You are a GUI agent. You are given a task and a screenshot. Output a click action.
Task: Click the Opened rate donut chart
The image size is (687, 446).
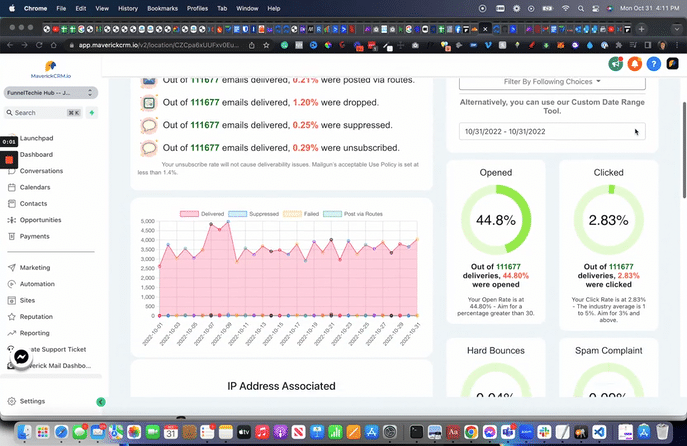[496, 219]
